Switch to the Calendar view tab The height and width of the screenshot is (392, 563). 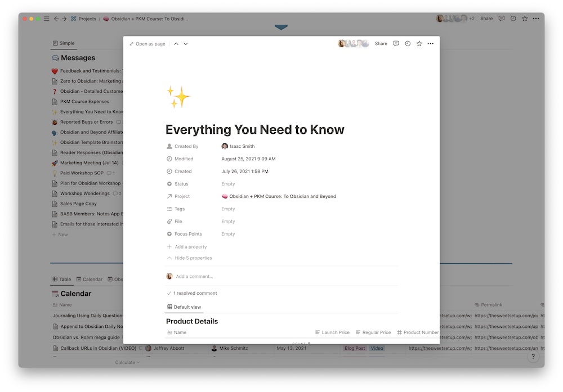(89, 279)
